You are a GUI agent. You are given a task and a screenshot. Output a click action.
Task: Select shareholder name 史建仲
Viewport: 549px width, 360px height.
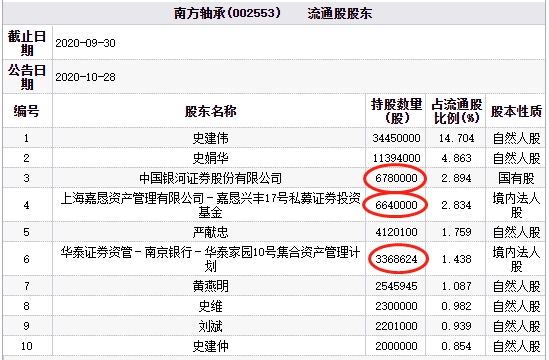[210, 346]
